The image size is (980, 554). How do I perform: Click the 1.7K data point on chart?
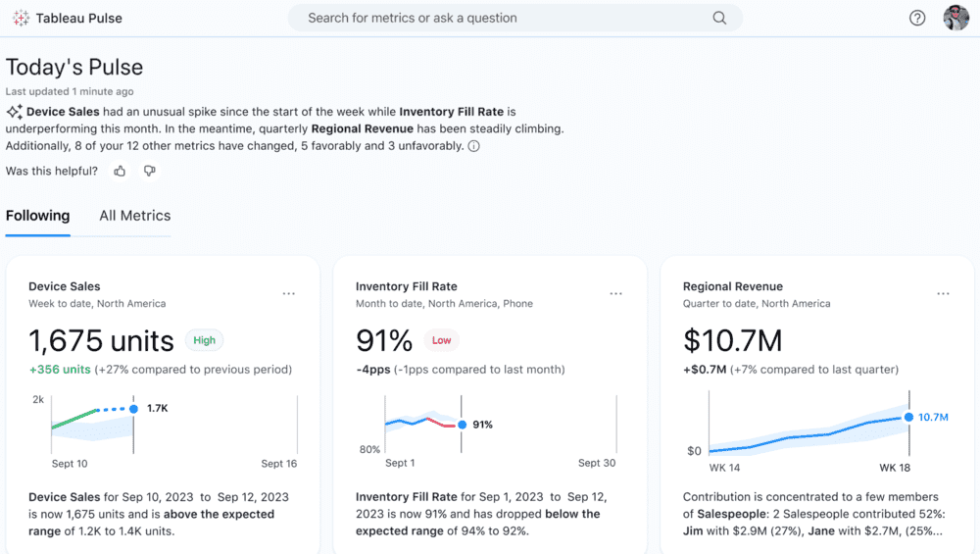133,409
